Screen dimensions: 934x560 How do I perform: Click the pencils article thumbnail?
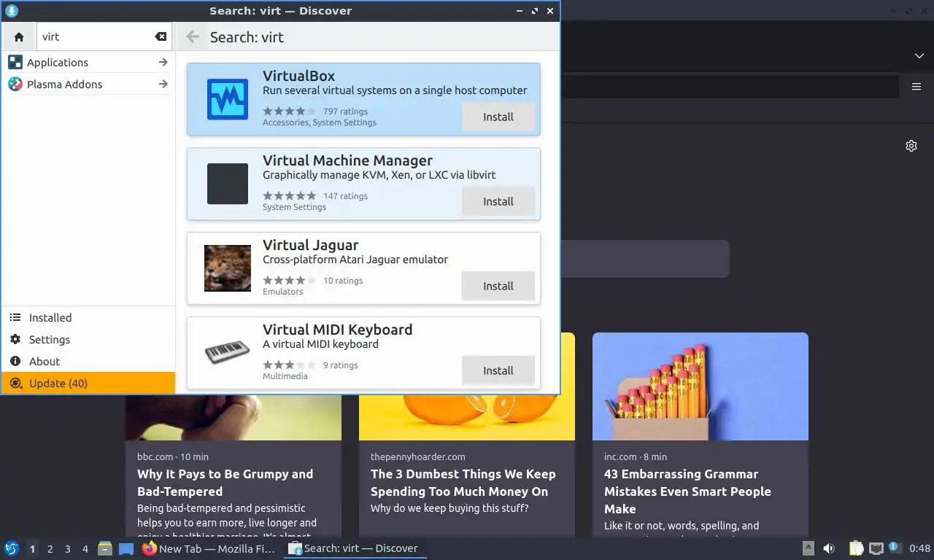tap(700, 386)
